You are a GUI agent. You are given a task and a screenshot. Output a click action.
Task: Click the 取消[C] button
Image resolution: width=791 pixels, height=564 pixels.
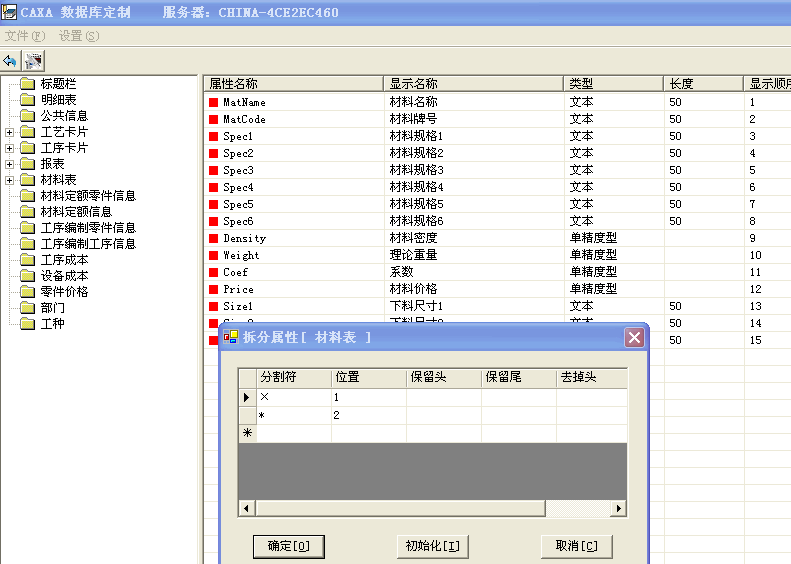pos(576,546)
